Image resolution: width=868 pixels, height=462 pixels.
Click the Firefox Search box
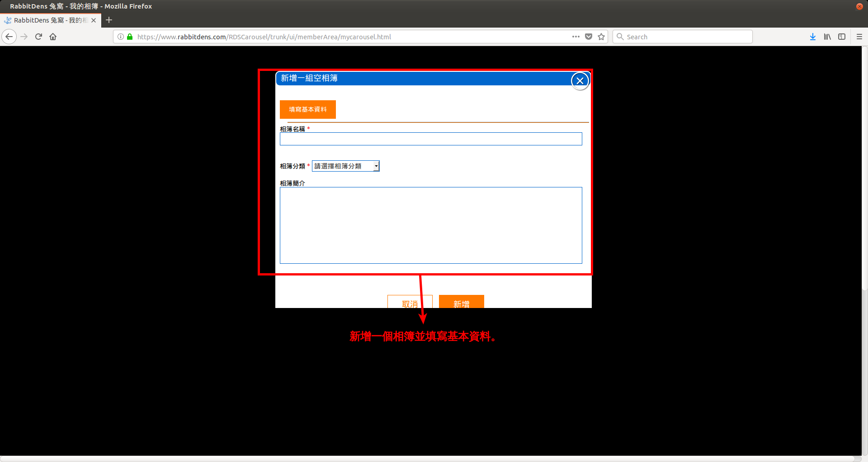(x=683, y=37)
